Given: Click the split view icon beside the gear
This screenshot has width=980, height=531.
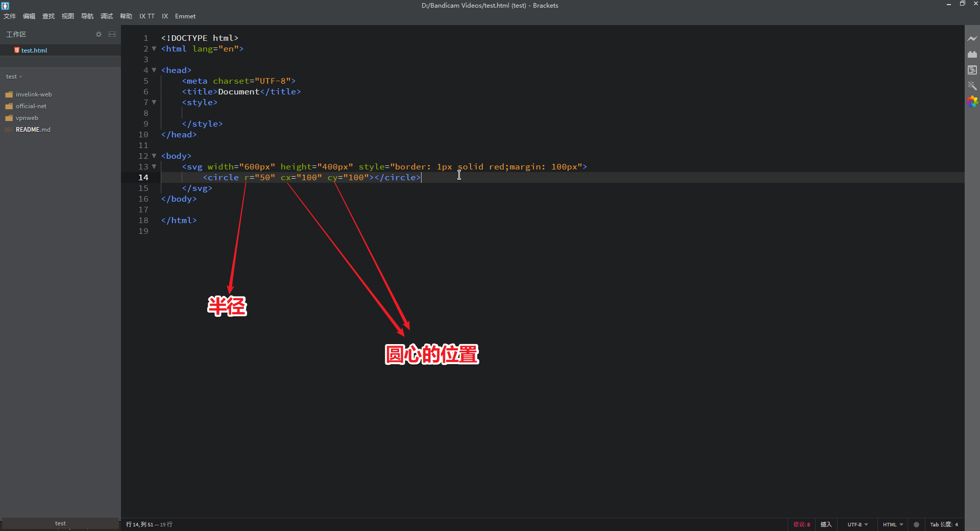Looking at the screenshot, I should (x=112, y=34).
